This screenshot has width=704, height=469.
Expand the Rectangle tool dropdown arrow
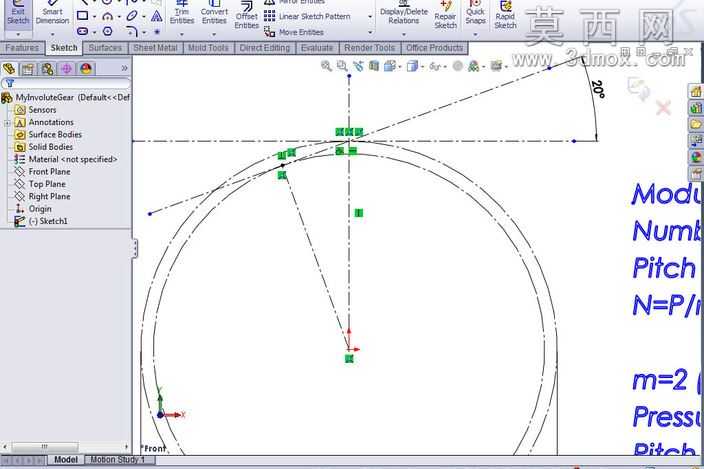(94, 17)
